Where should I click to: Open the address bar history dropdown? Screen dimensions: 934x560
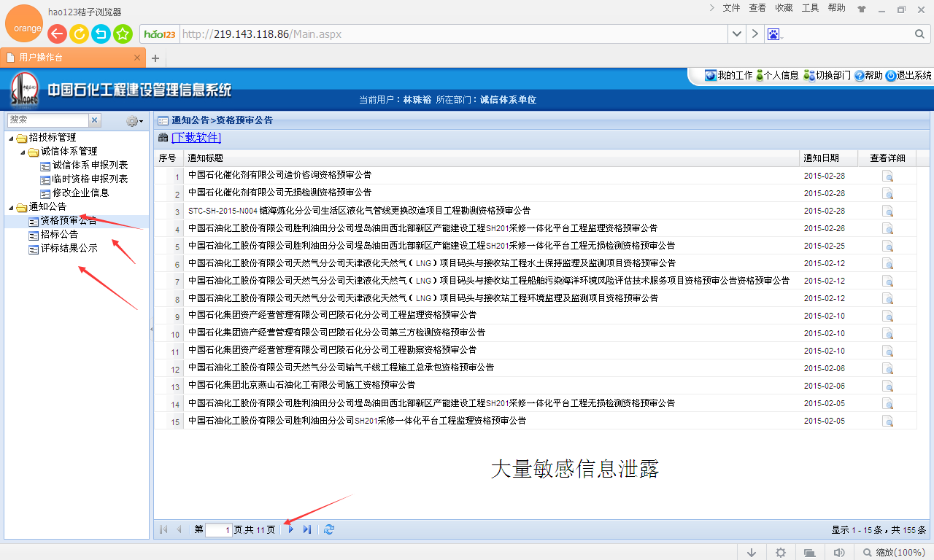(738, 34)
